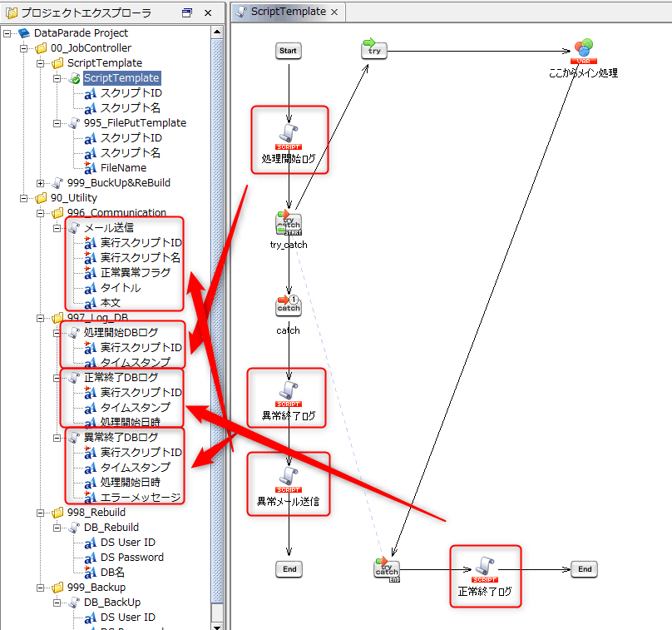Click the project explorer scroll-up arrow

[x=217, y=32]
